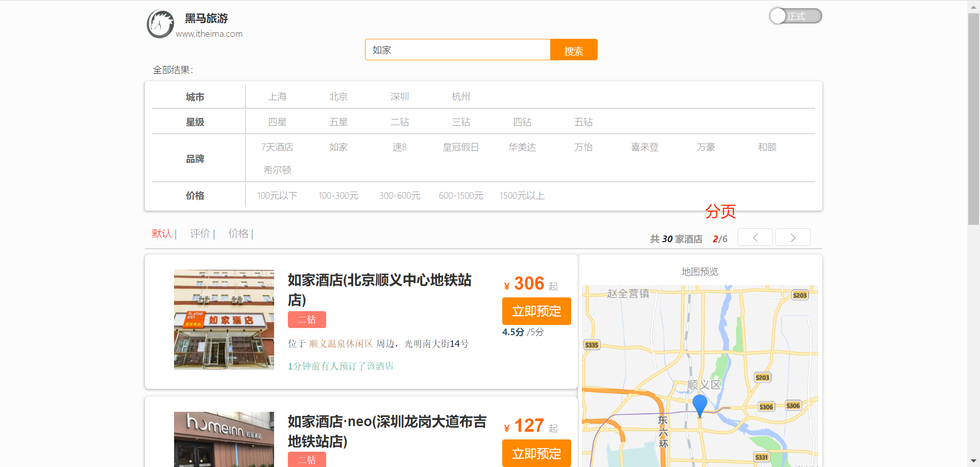The width and height of the screenshot is (980, 467).
Task: Sort results by 默认
Action: (162, 233)
